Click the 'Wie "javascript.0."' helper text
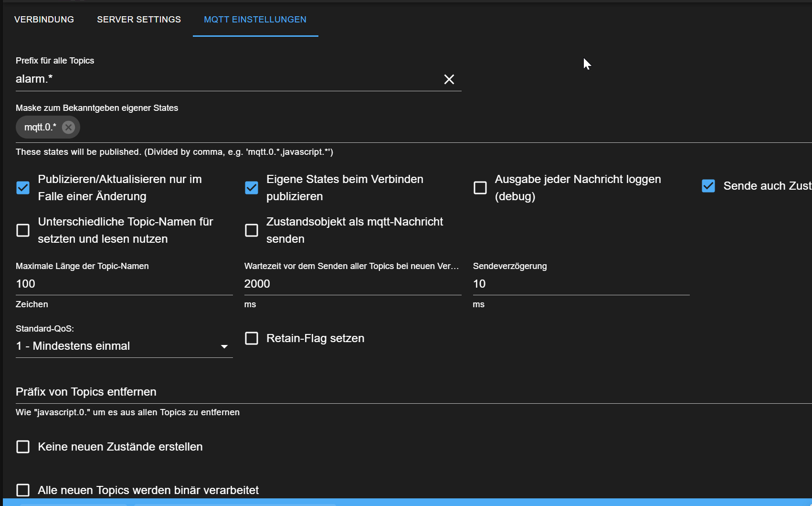 tap(127, 412)
